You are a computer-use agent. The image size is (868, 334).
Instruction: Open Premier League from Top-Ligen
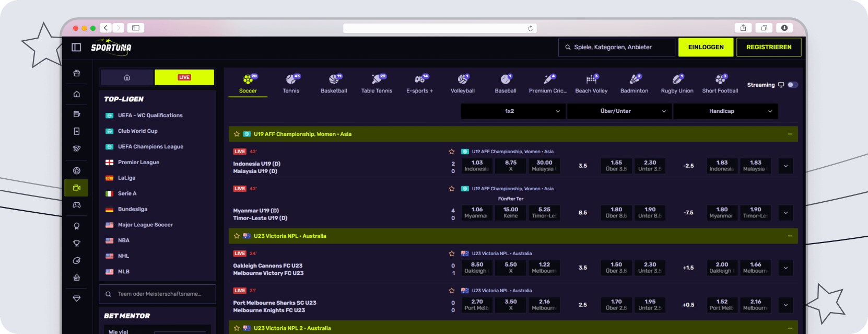click(x=138, y=163)
